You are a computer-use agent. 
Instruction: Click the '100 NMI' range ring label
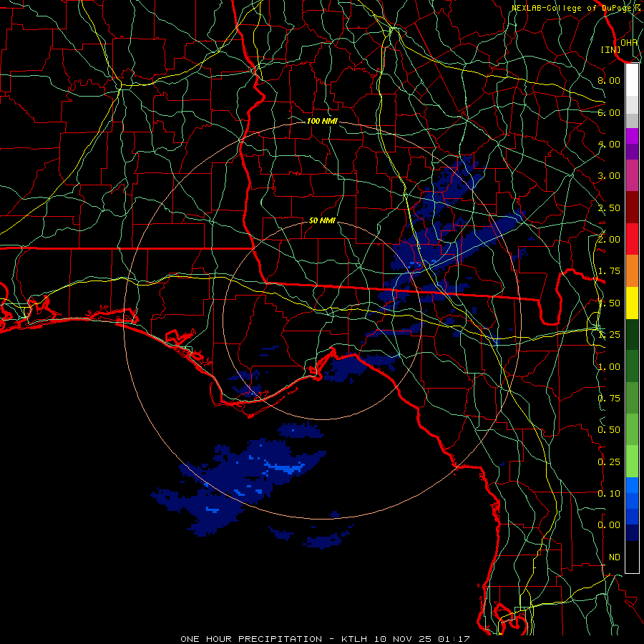pyautogui.click(x=322, y=121)
